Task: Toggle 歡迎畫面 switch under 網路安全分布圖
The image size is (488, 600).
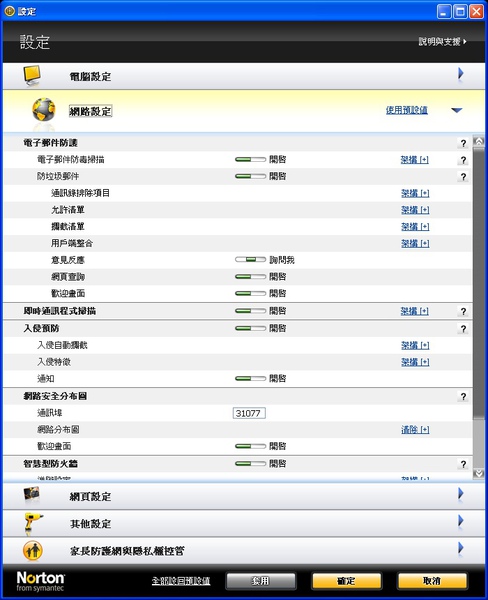Action: pyautogui.click(x=250, y=446)
